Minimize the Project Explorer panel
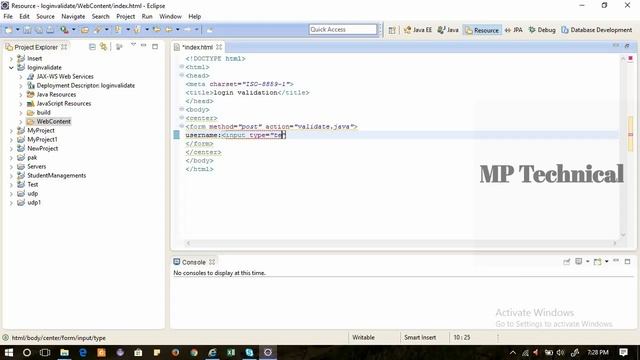The height and width of the screenshot is (360, 640). (x=143, y=46)
